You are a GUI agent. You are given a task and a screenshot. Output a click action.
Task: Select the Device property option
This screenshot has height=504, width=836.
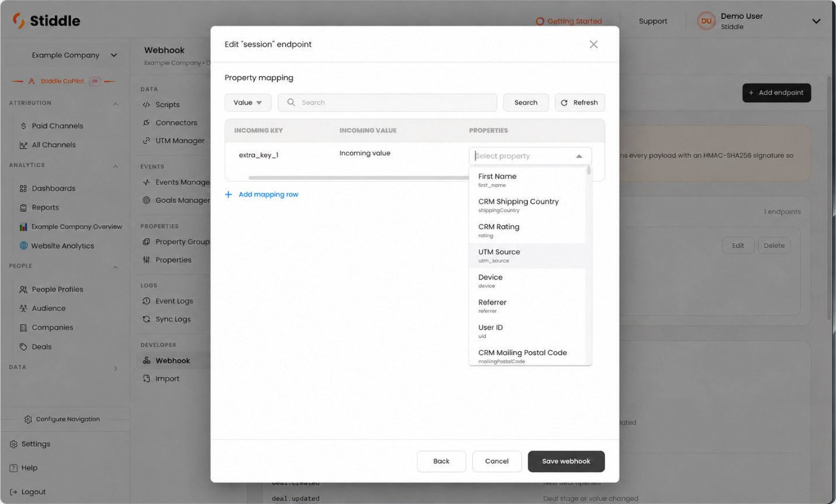tap(527, 281)
